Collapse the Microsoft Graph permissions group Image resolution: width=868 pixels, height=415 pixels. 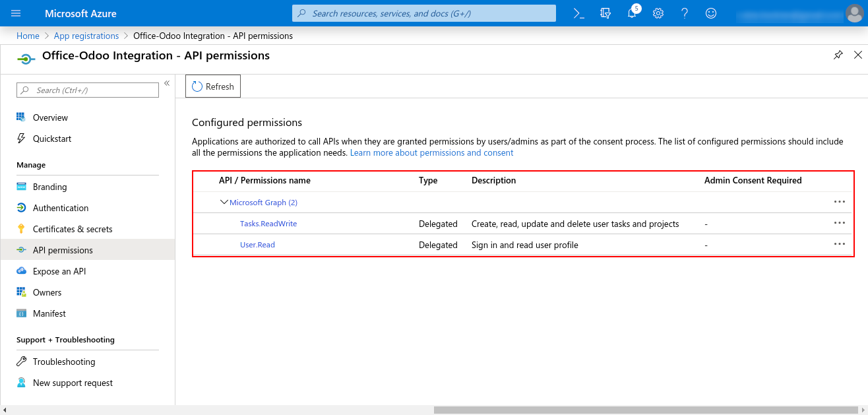pyautogui.click(x=224, y=203)
